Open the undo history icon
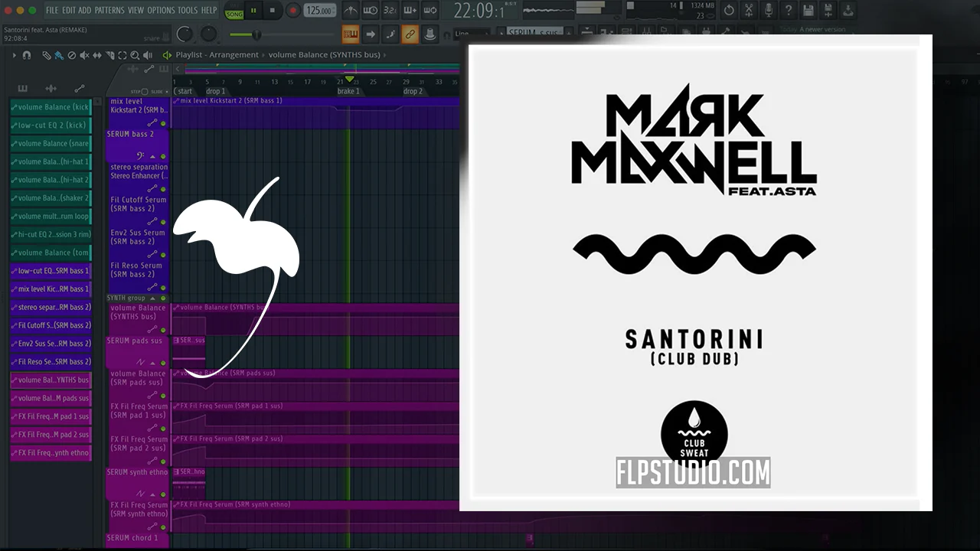Image resolution: width=980 pixels, height=551 pixels. [x=729, y=11]
